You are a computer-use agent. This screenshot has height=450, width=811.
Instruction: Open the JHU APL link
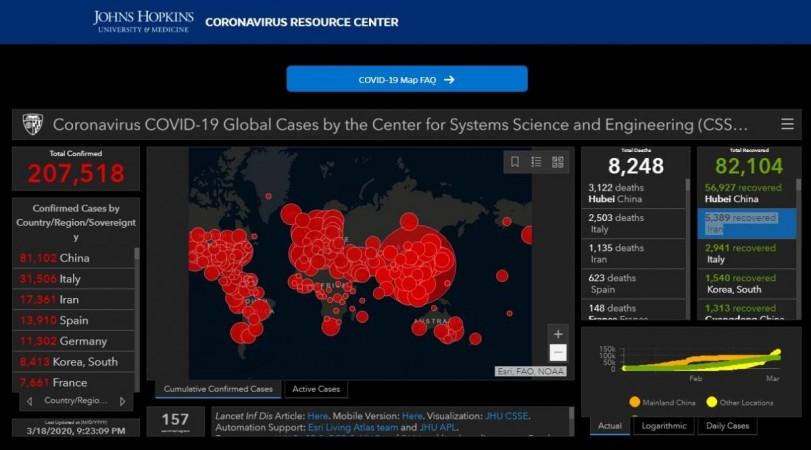click(x=438, y=428)
